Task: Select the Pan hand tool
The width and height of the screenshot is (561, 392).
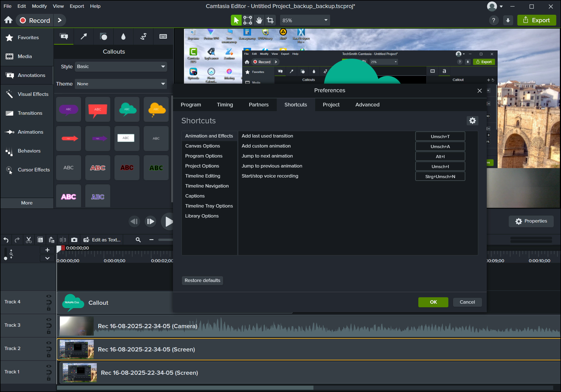Action: tap(259, 20)
